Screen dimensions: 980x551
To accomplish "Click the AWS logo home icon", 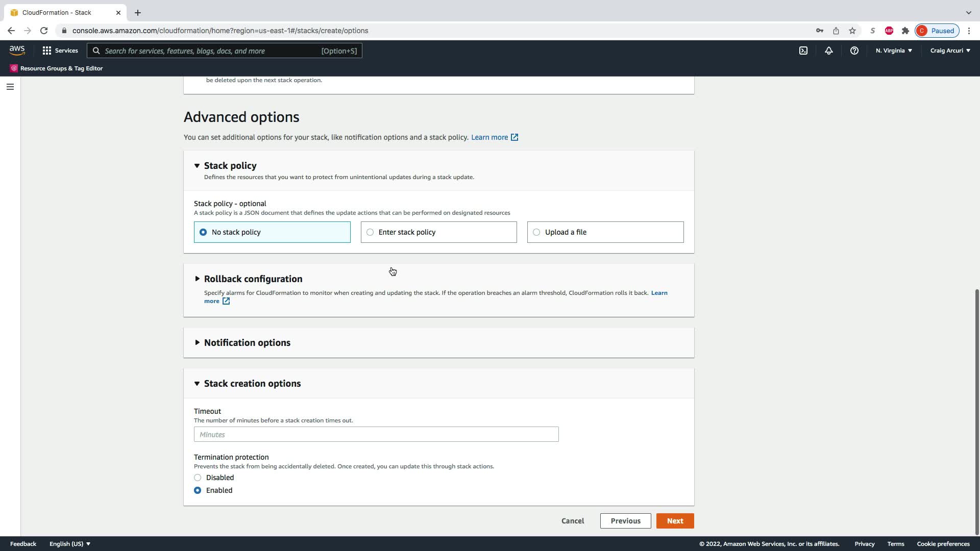I will coord(17,51).
